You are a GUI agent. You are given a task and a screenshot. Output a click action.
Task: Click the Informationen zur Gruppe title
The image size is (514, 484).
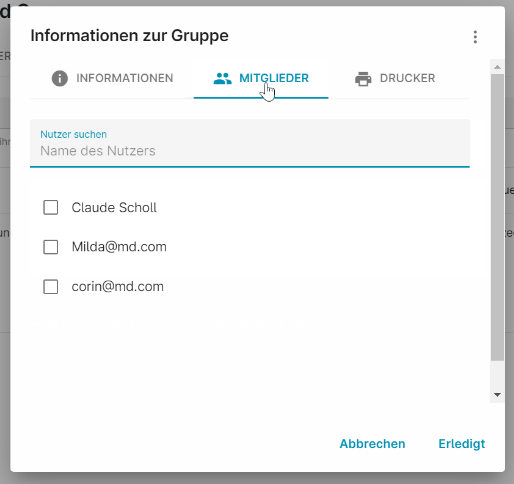click(129, 36)
